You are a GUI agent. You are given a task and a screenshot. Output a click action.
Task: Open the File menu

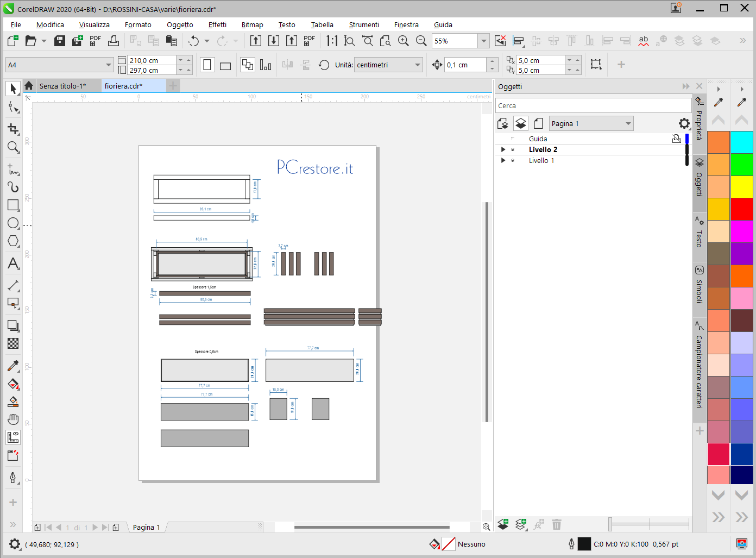click(16, 24)
